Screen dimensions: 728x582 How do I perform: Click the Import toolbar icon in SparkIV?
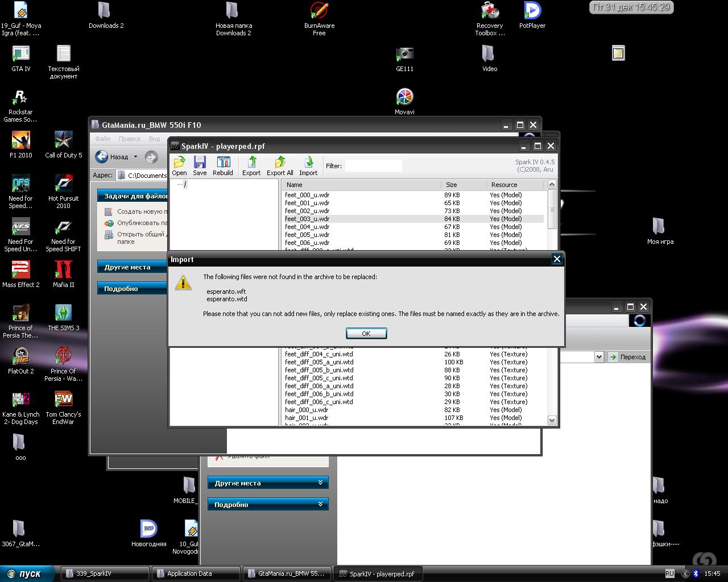click(308, 166)
